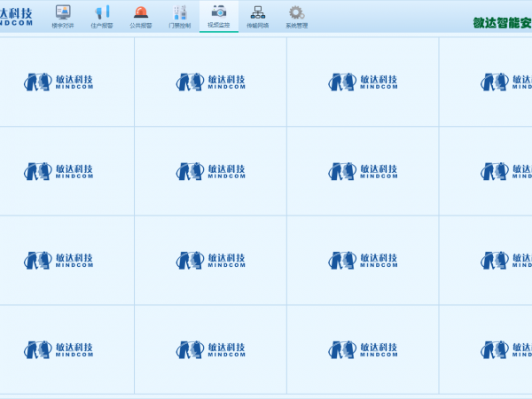Screen dimensions: 532x399
Task: Select video pane in row 4, column 3
Action: tap(363, 349)
